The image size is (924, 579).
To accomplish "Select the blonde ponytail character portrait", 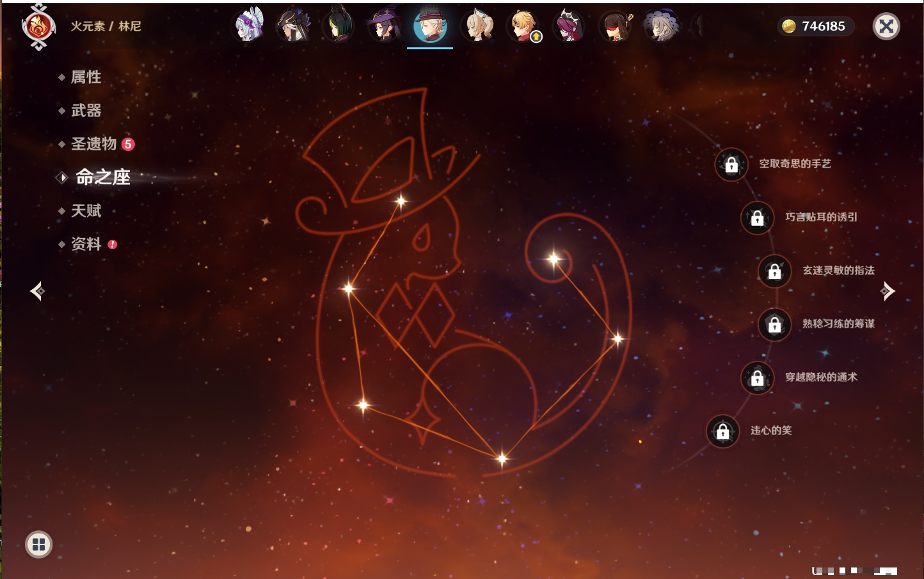I will coord(478,26).
